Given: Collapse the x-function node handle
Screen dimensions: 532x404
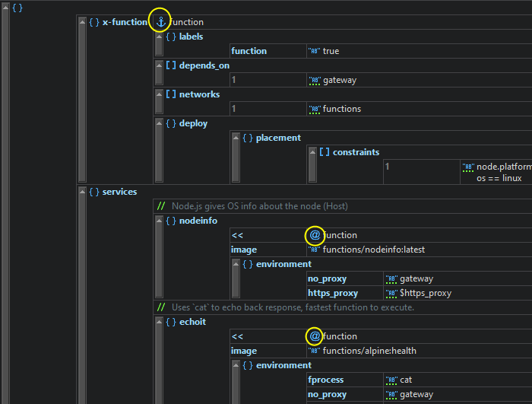Looking at the screenshot, I should click(x=82, y=99).
